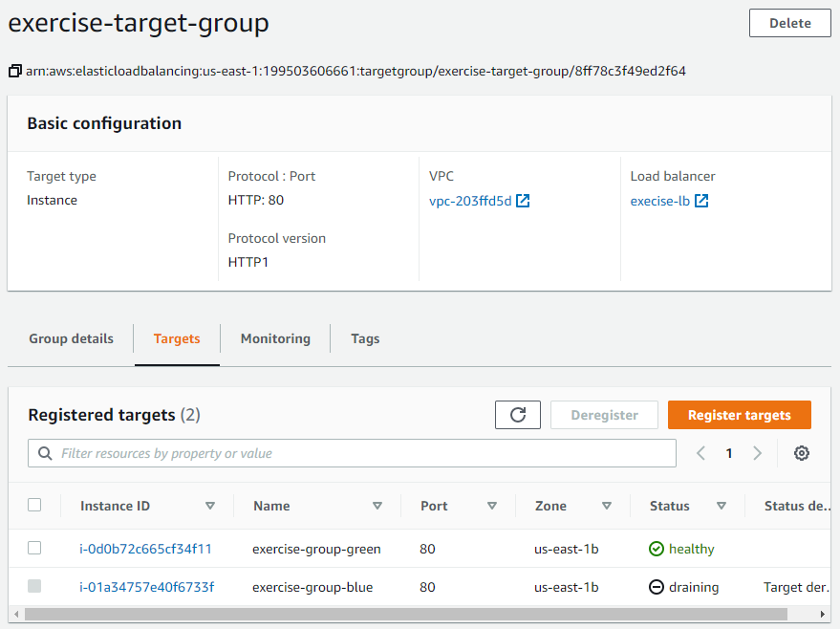Open execise-lb load balancer link
This screenshot has height=629, width=840.
[x=660, y=201]
